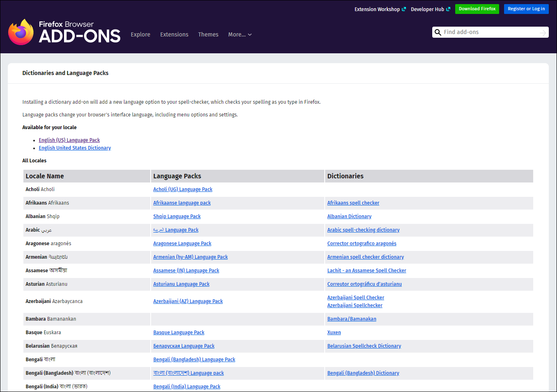Open Armenian (hy-AM) Language Pack
The image size is (557, 392).
coord(190,257)
